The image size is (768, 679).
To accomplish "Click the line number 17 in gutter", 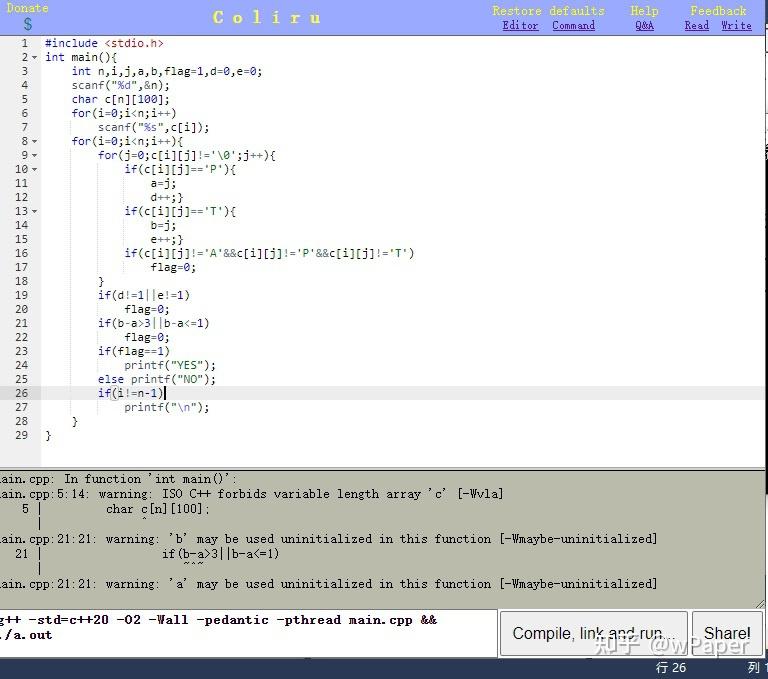I will 22,267.
